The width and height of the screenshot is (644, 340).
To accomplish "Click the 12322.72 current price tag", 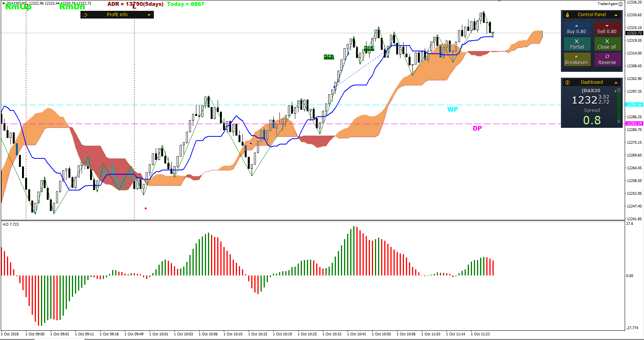I will (x=634, y=33).
